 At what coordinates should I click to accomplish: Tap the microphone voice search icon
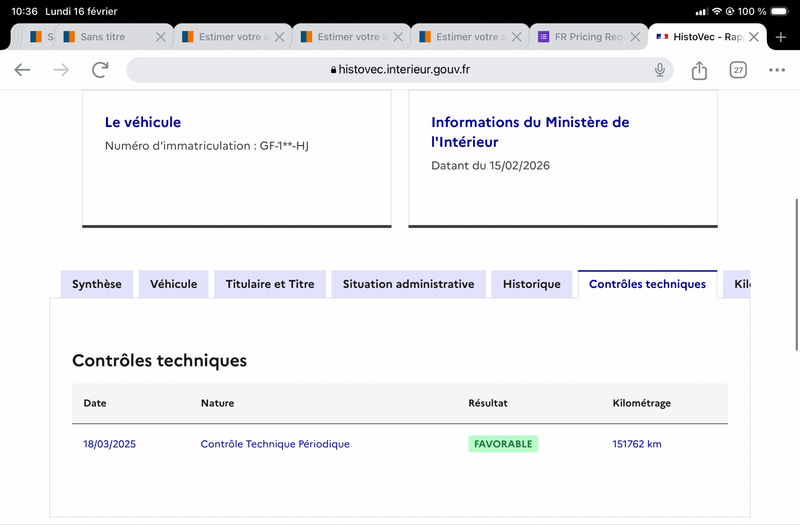(660, 70)
